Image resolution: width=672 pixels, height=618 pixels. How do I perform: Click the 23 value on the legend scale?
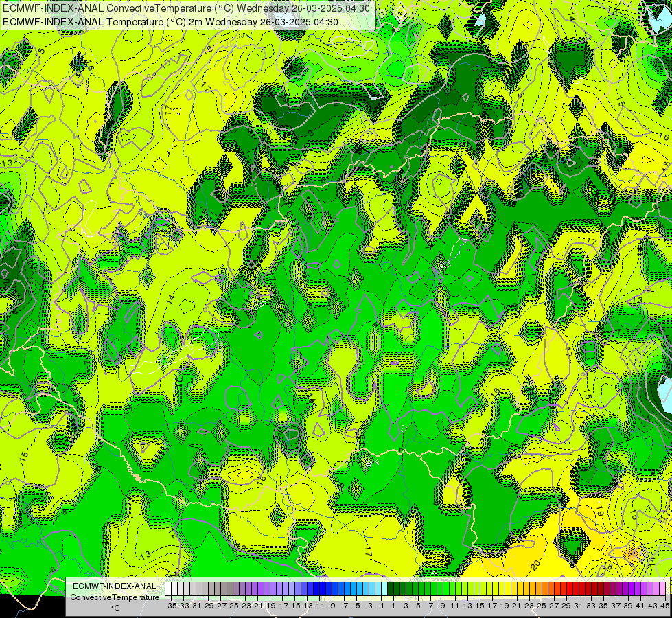[529, 606]
